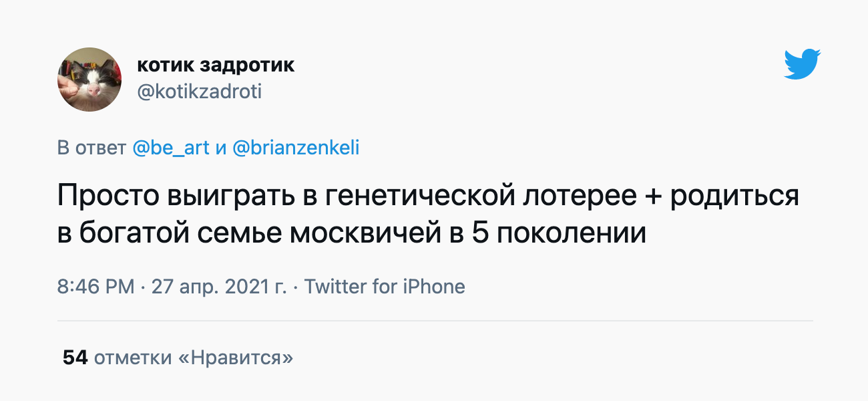This screenshot has height=401, width=868.
Task: Click the Twitter bird logo
Action: [x=802, y=65]
